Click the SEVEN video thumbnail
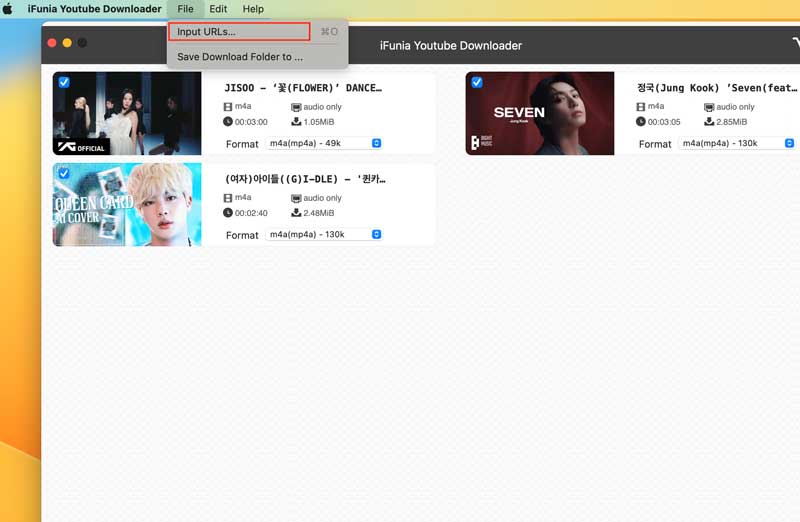The image size is (800, 522). pyautogui.click(x=540, y=113)
